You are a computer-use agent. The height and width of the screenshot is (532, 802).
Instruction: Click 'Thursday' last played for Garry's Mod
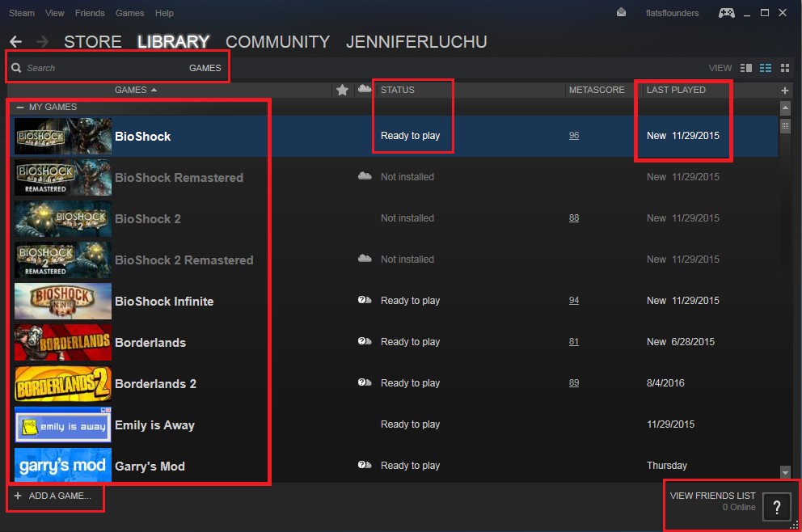coord(666,466)
